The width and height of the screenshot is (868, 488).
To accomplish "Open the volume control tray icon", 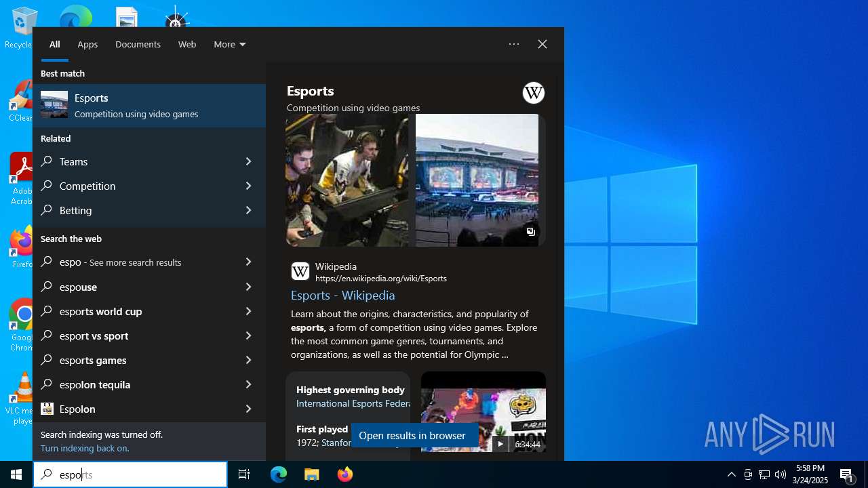I will click(x=781, y=474).
